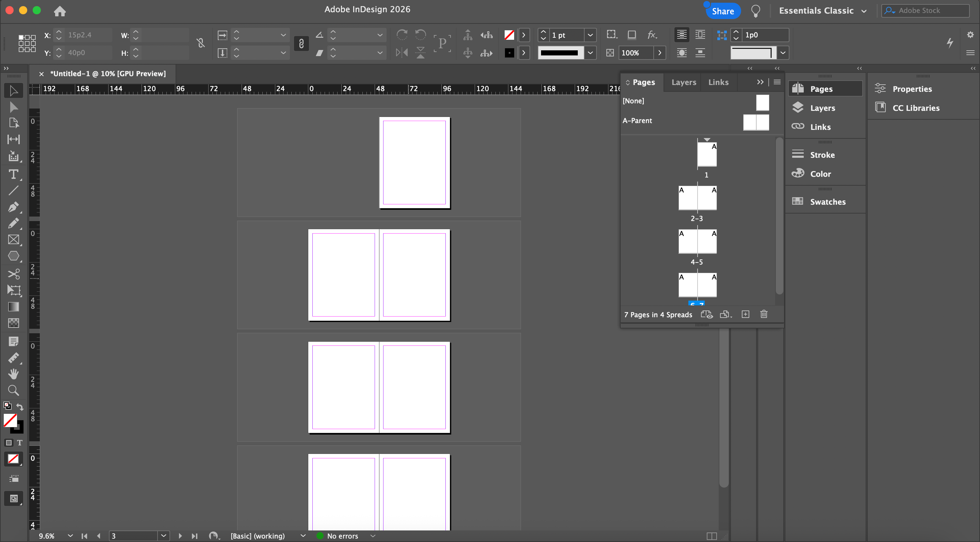Select the Zoom tool
This screenshot has height=542, width=980.
(x=13, y=390)
